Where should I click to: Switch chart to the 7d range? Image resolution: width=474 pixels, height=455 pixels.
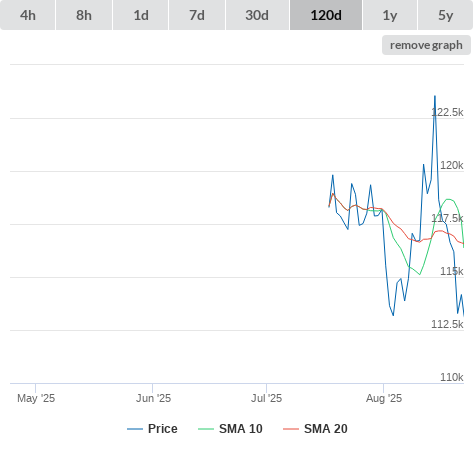point(197,15)
